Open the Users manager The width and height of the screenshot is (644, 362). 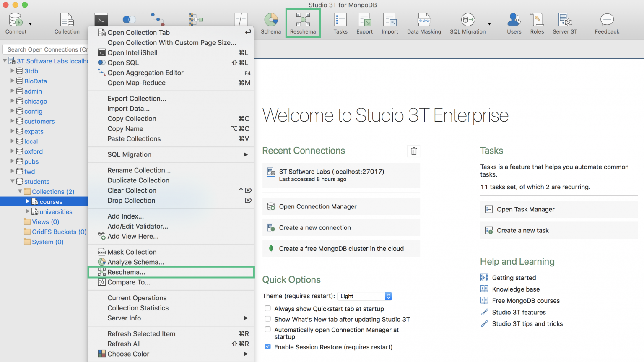point(514,23)
